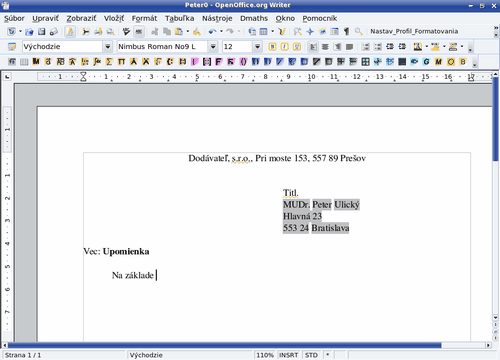Click the Copy icon
Image resolution: width=500 pixels, height=360 pixels.
pyautogui.click(x=167, y=32)
